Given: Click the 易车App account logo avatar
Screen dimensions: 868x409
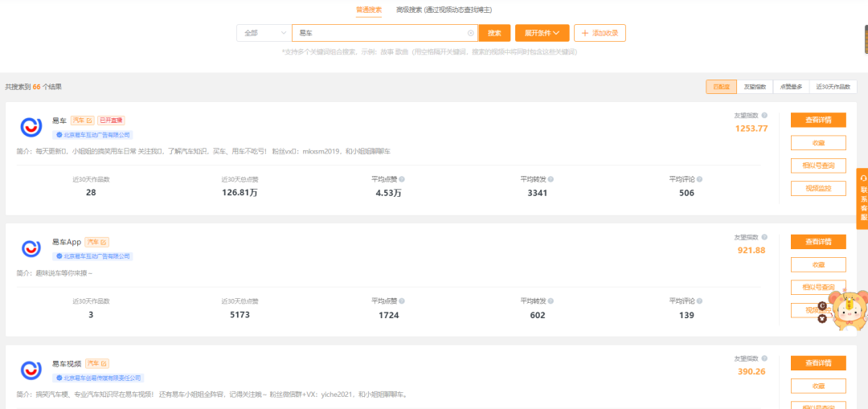Looking at the screenshot, I should click(31, 248).
